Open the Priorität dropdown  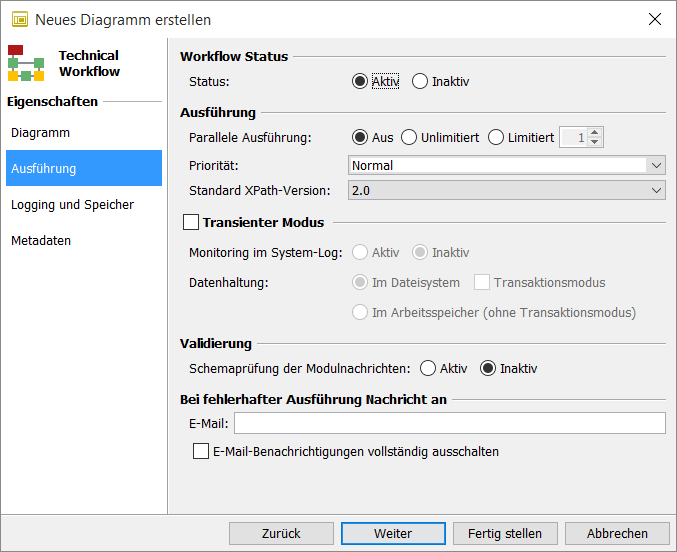coord(656,165)
